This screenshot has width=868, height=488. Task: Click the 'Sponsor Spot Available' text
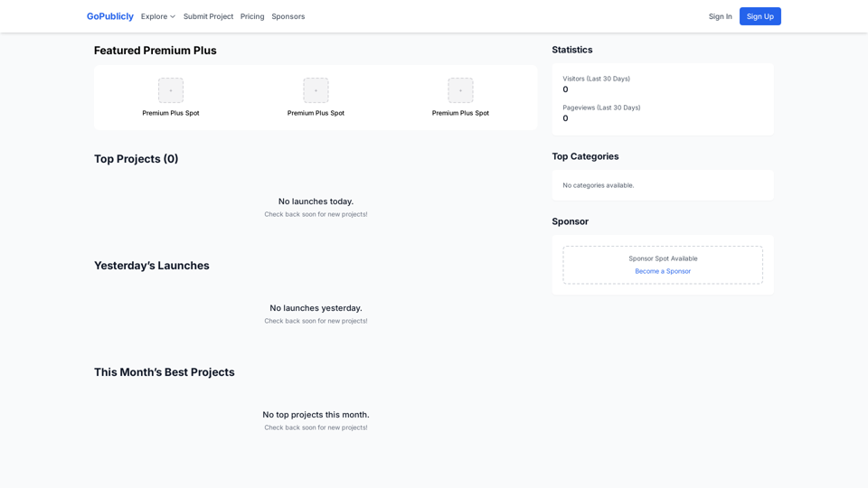point(663,258)
